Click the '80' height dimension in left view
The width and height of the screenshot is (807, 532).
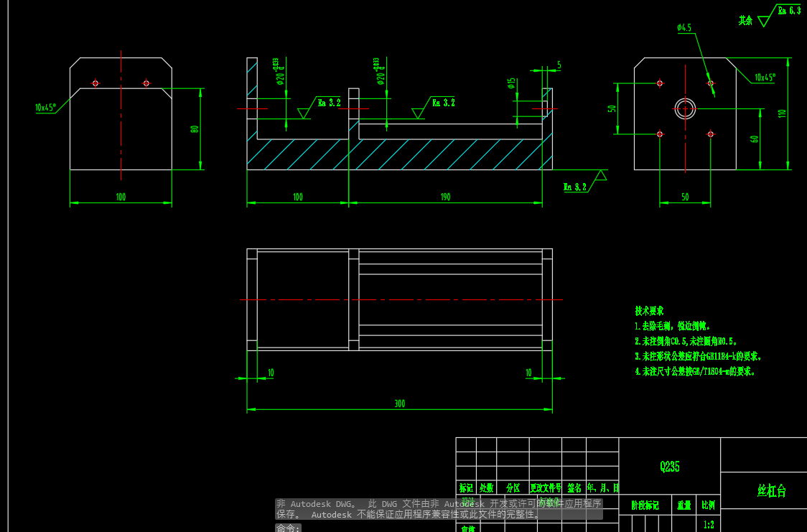195,129
